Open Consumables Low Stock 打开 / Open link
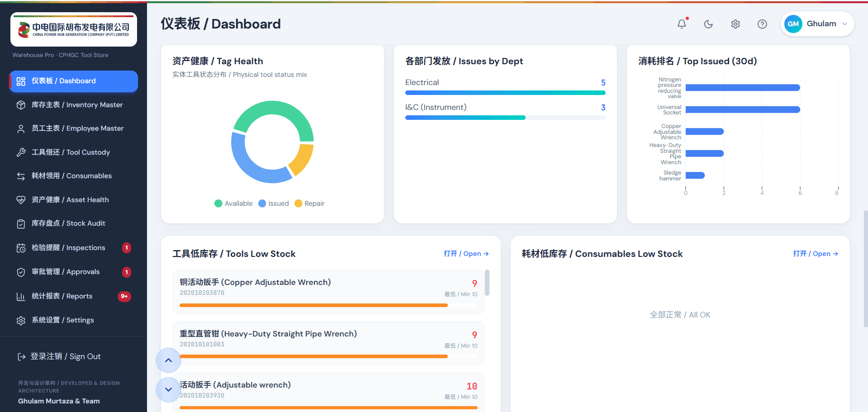Screen dimensions: 868x412 [816, 254]
